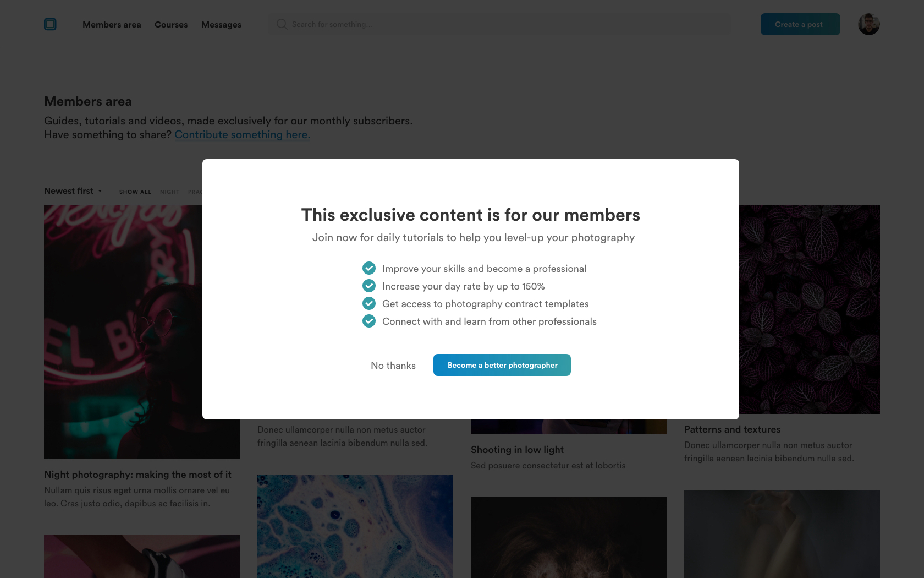
Task: Click Become a better photographer button
Action: click(502, 365)
